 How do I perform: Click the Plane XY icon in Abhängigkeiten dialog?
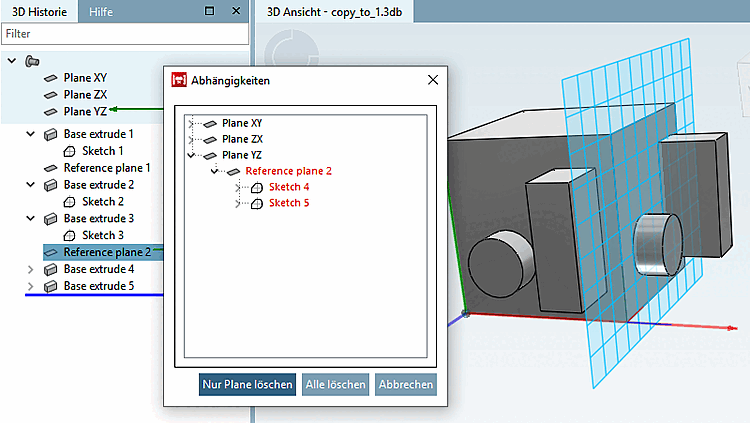(210, 124)
